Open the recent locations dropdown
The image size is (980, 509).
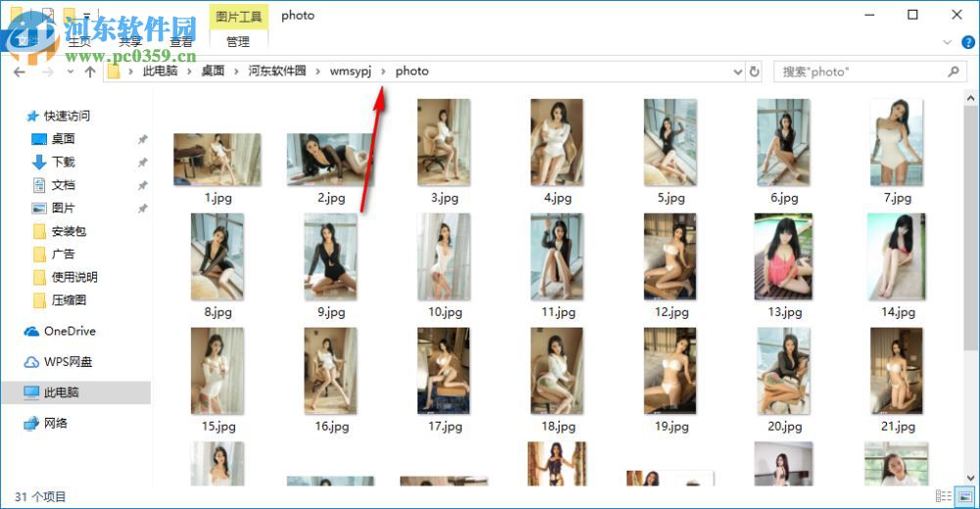[x=70, y=72]
